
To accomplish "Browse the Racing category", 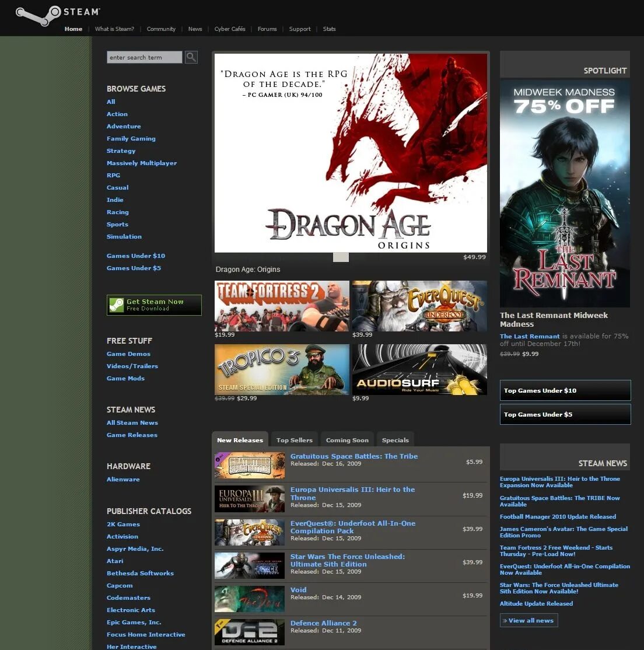I will (117, 212).
